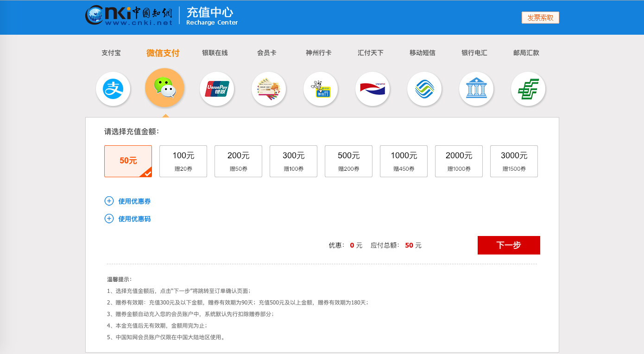This screenshot has height=354, width=644.
Task: Click tip 5 about 中国大陆地区使用
Action: click(x=167, y=337)
